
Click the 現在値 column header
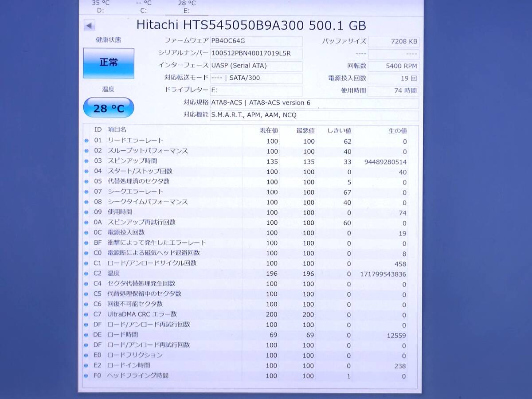coord(269,131)
